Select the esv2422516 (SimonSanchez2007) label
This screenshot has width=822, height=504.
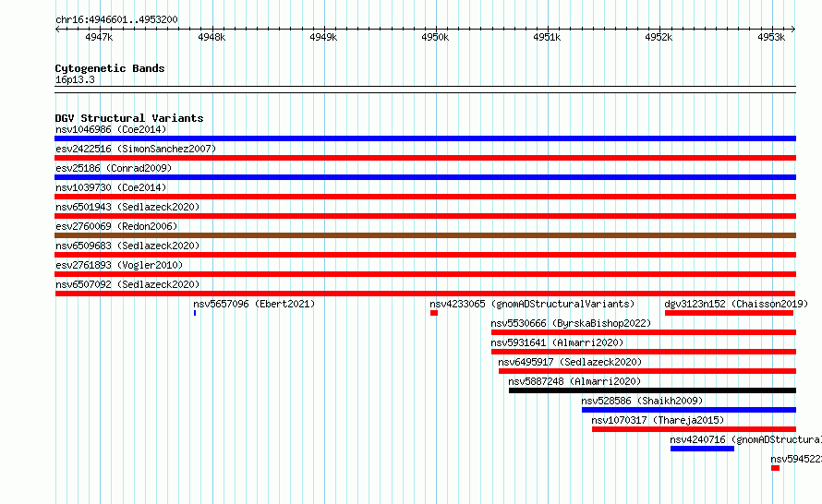pyautogui.click(x=136, y=149)
